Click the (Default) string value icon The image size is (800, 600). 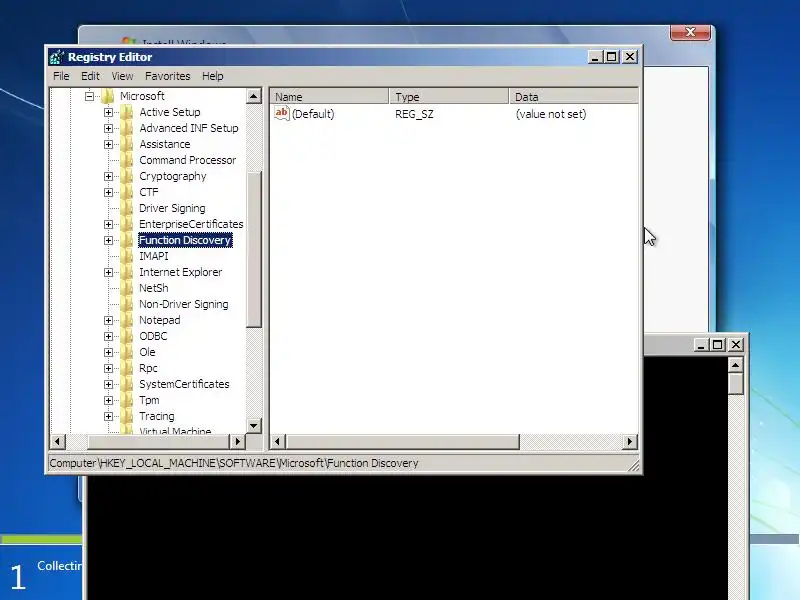click(x=282, y=113)
